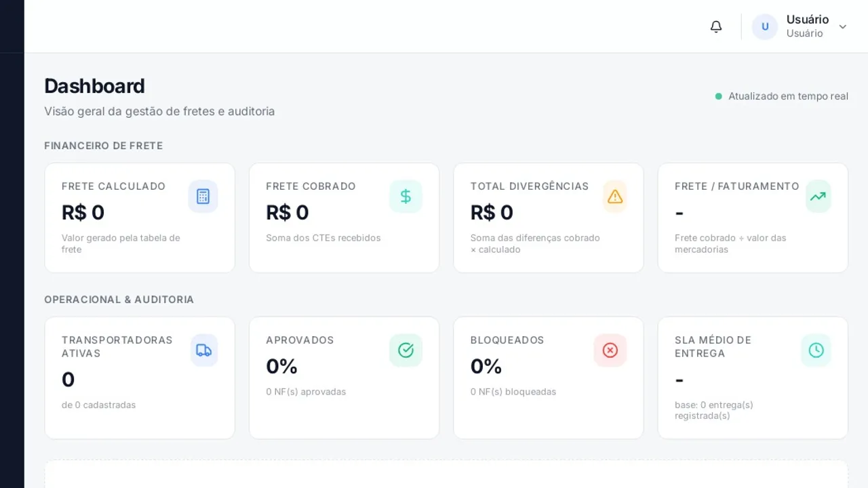The height and width of the screenshot is (488, 868).
Task: Click 'base: 0 entrega(s) registrada(s)' text
Action: tap(713, 410)
